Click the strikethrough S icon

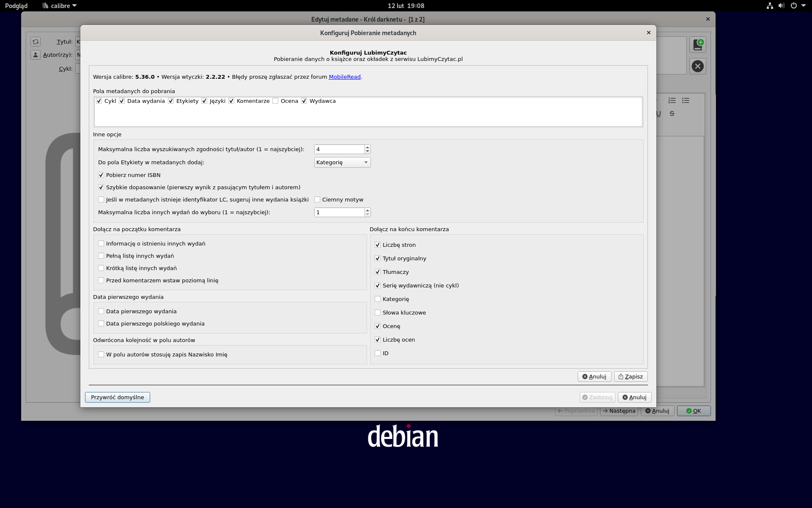click(672, 113)
